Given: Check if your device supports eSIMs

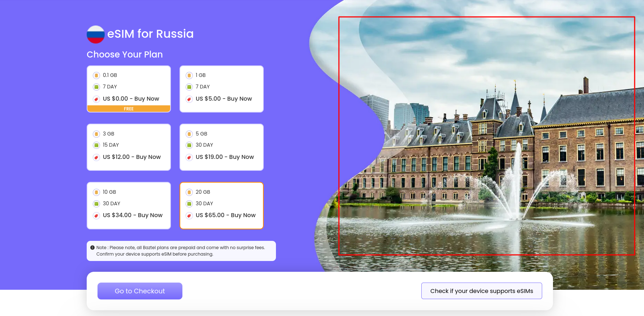Looking at the screenshot, I should click(x=481, y=291).
